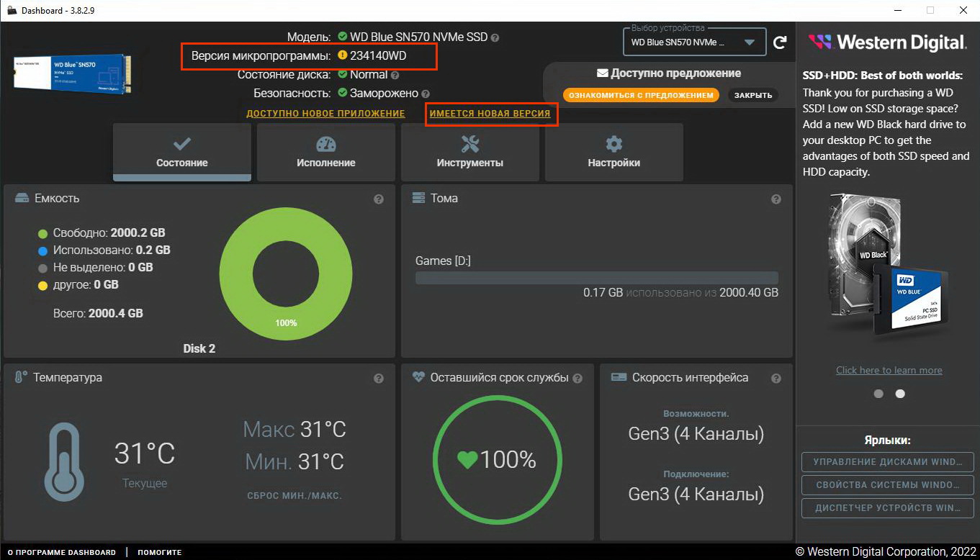This screenshot has width=980, height=560.
Task: Click the WD Blue SN570 drive thumbnail
Action: coord(71,76)
